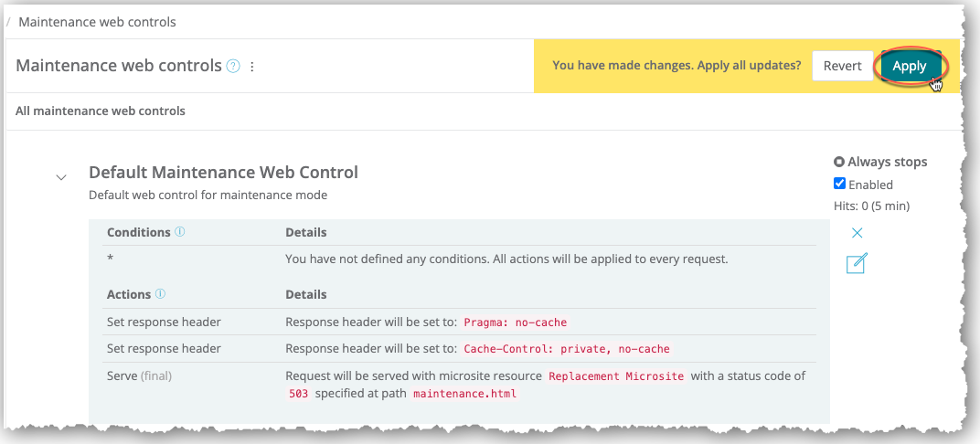Click the Cache-Control: private, no-cache value

(x=567, y=349)
